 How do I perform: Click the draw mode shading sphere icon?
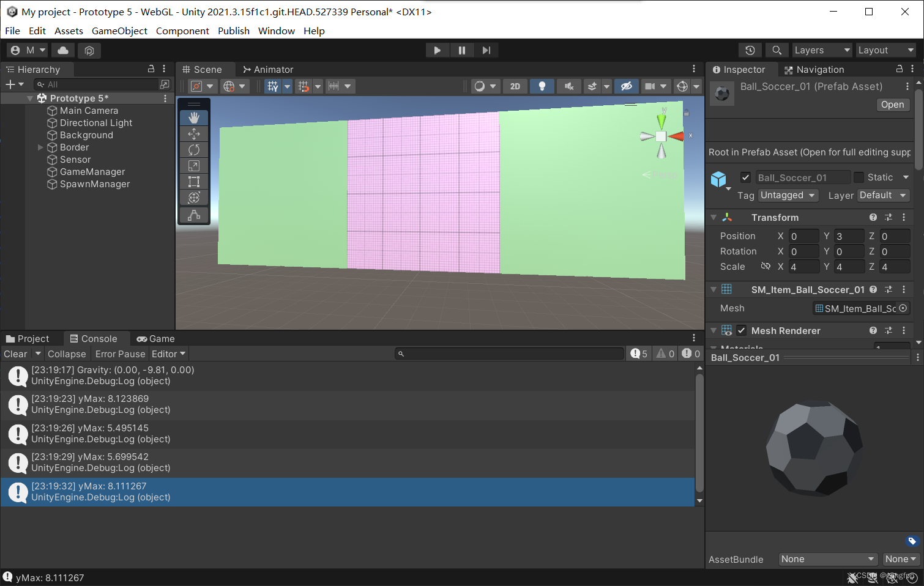[x=480, y=86]
